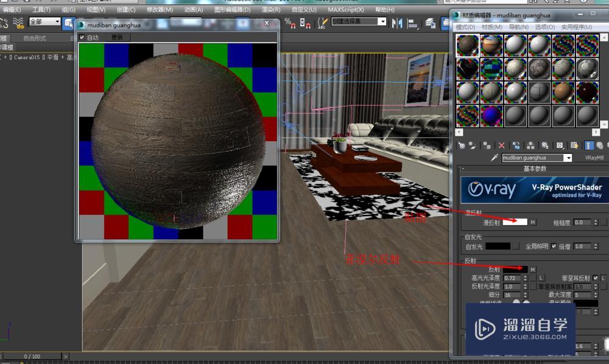Activate the Select Object tool
The width and height of the screenshot is (609, 364).
pyautogui.click(x=68, y=23)
